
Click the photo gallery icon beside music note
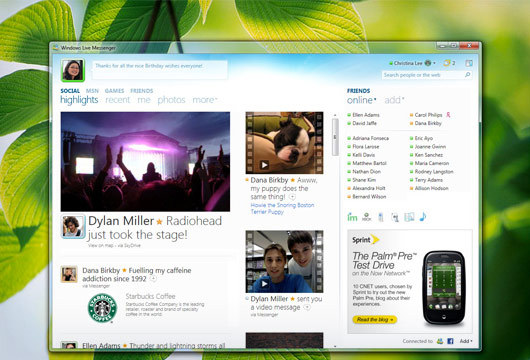409,217
